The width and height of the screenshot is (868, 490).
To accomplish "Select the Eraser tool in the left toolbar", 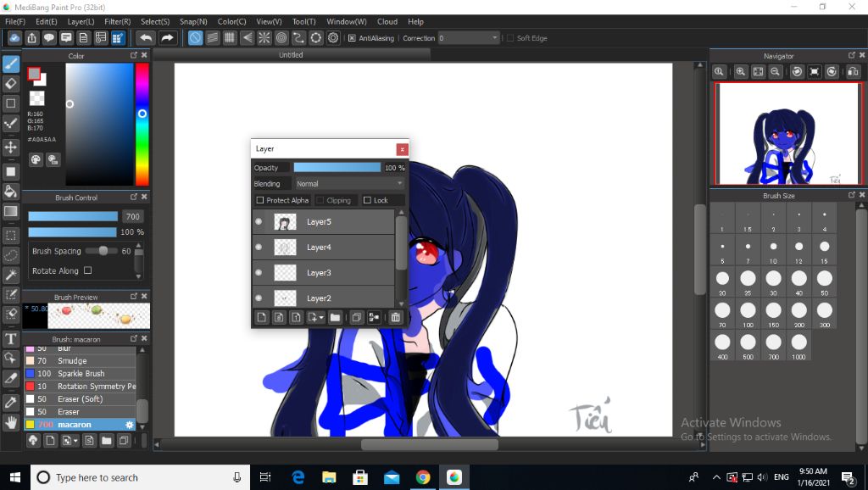I will point(10,84).
